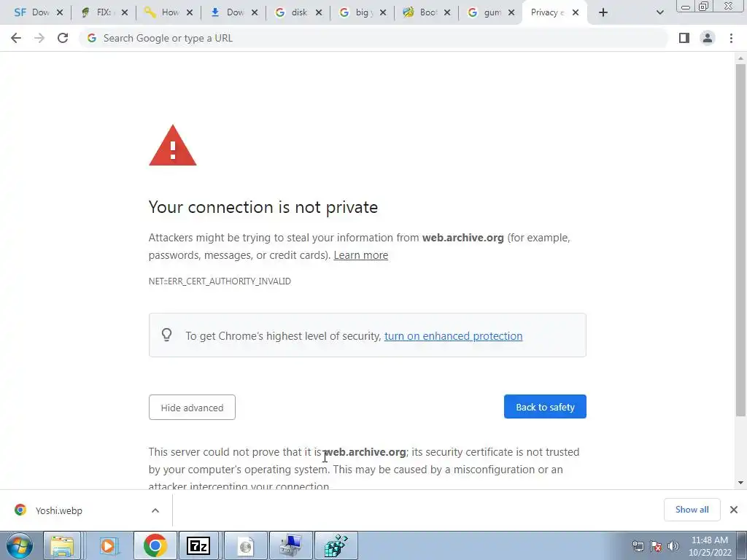
Task: Open Windows Media Player from the taskbar
Action: pos(109,545)
